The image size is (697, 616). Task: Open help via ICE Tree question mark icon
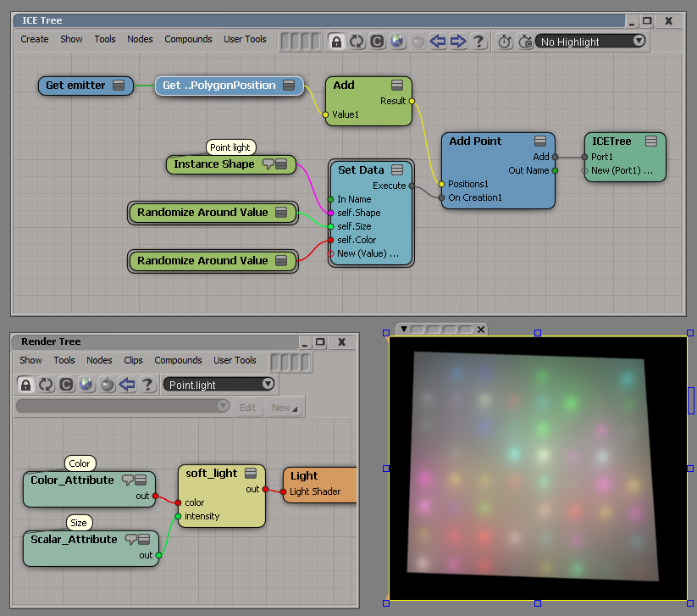pyautogui.click(x=479, y=41)
